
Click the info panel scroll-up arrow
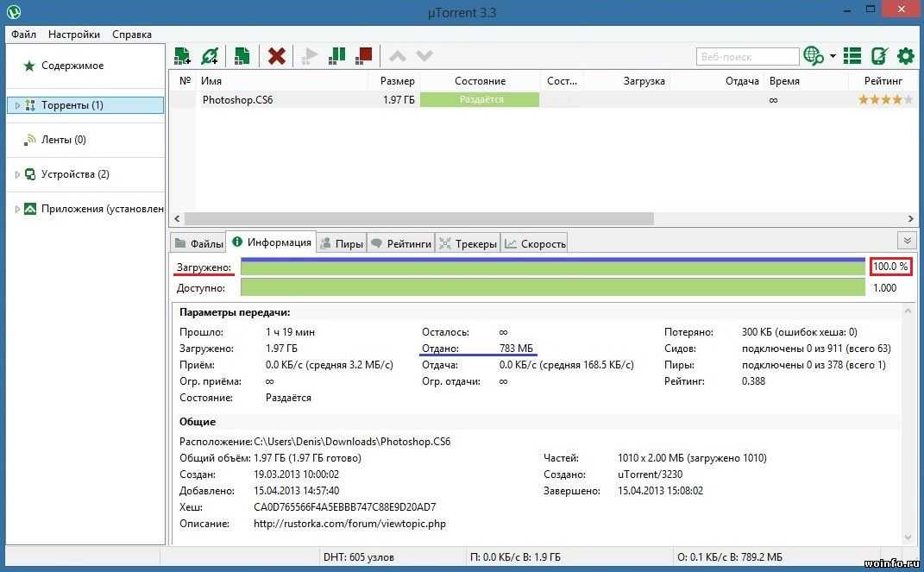coord(908,311)
